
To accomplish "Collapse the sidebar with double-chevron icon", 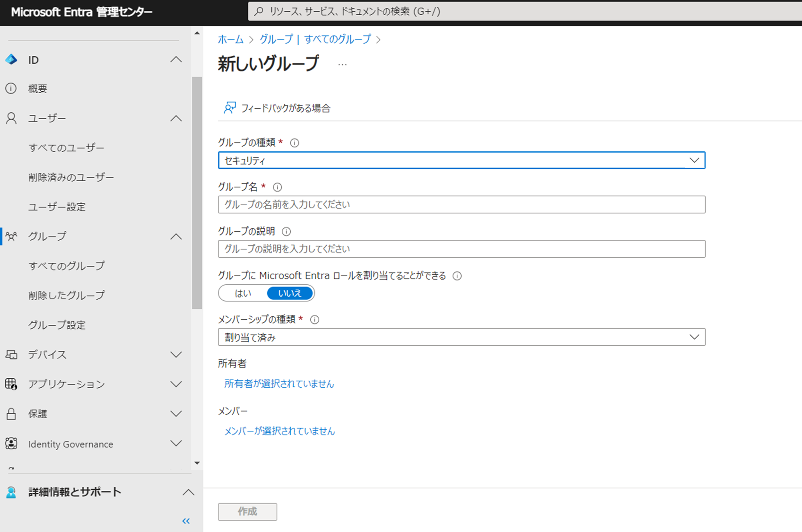I will click(186, 521).
